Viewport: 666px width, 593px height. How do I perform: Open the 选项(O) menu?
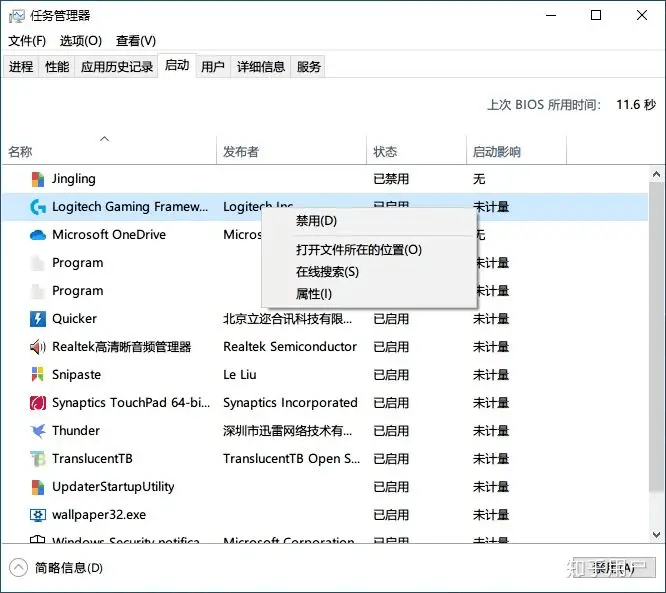[x=81, y=41]
